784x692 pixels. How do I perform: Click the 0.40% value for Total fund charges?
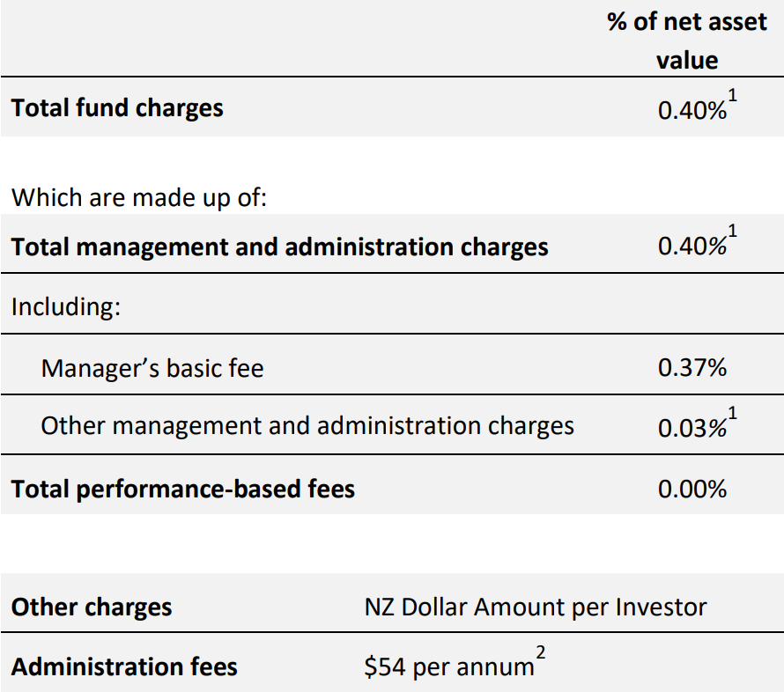tap(692, 112)
